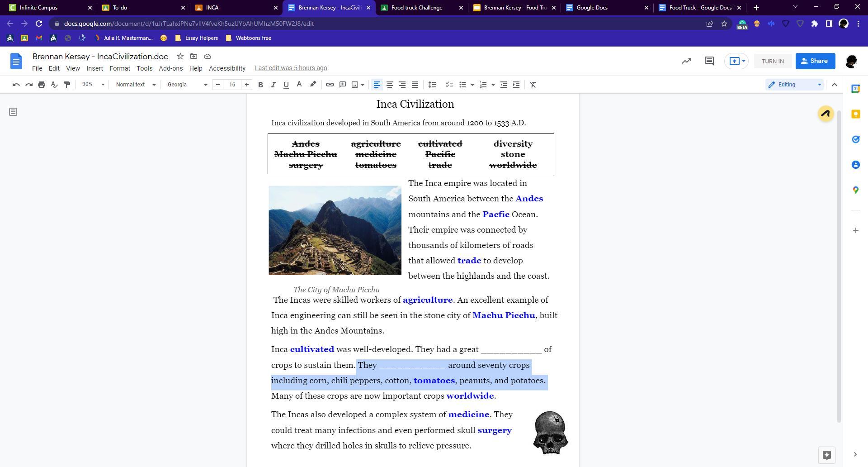Click the Clear formatting icon
The image size is (868, 467).
533,85
